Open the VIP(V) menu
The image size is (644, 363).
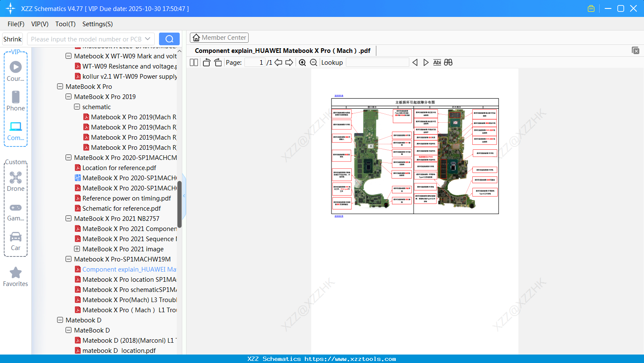[x=40, y=24]
